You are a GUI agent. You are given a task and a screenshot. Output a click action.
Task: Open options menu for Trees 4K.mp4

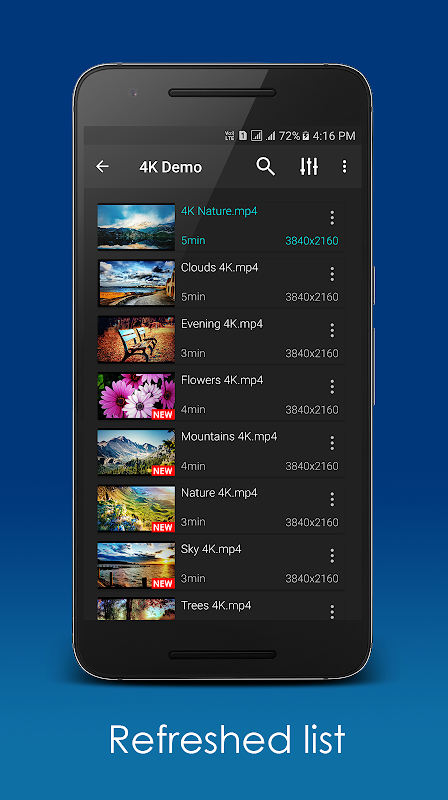click(x=332, y=612)
